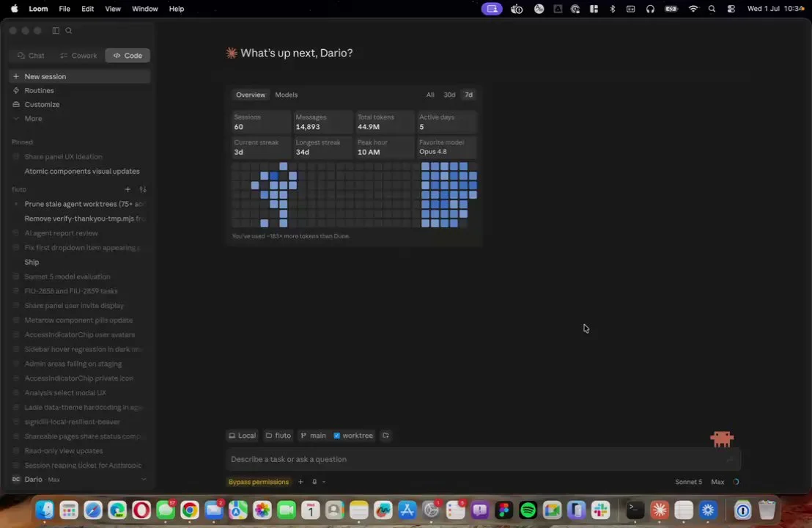Open the sidebar search icon
The width and height of the screenshot is (812, 528).
tap(68, 31)
